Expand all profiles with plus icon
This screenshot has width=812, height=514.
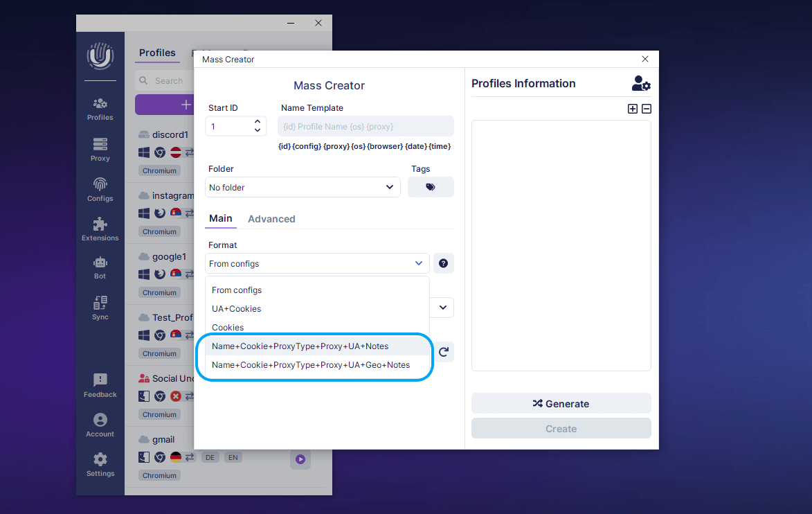tap(632, 109)
